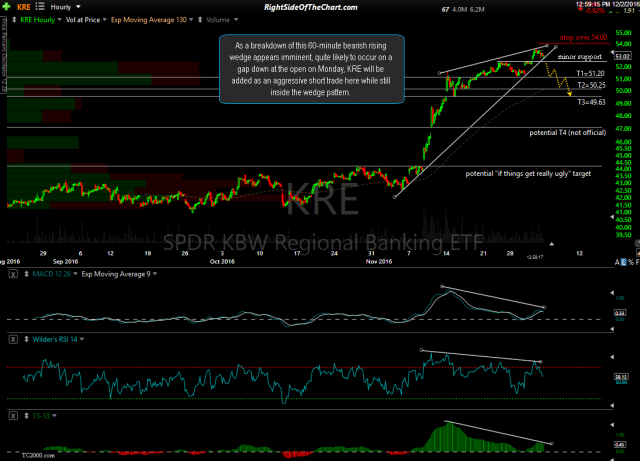Click the move handle before Volume
Image resolution: width=640 pixels, height=461 pixels.
pos(200,20)
